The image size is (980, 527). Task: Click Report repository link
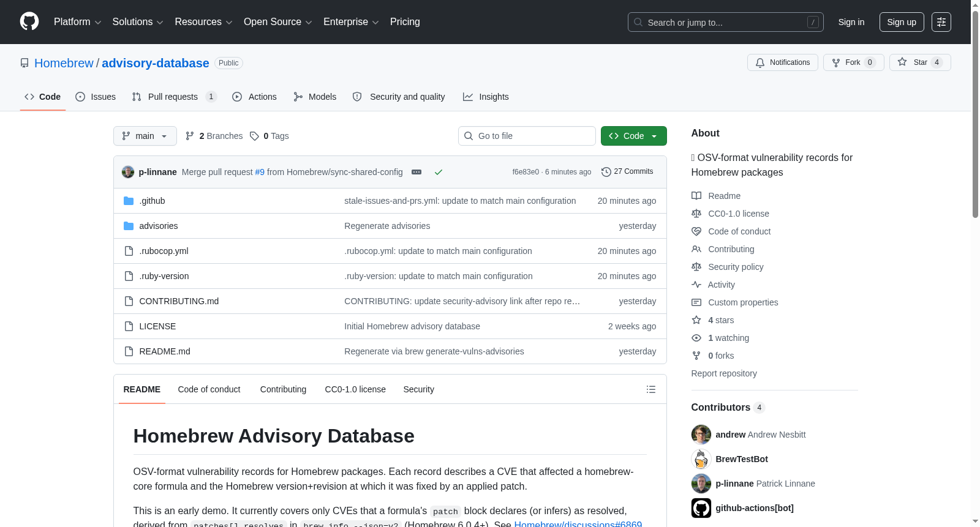click(724, 373)
